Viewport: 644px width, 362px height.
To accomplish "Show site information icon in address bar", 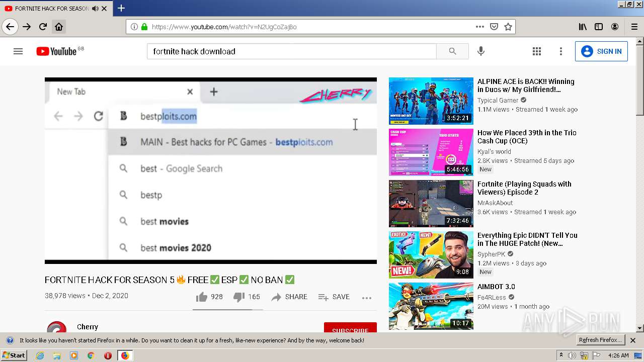I will point(134,27).
